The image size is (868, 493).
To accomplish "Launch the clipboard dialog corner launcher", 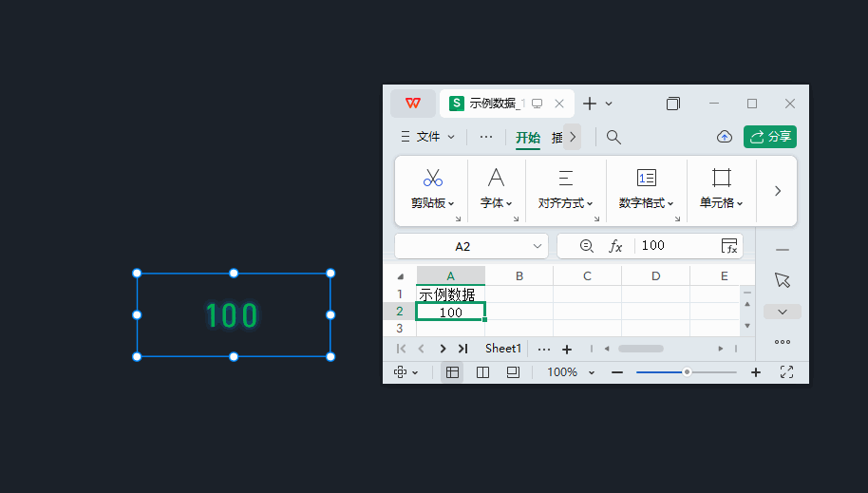I will pos(459,218).
